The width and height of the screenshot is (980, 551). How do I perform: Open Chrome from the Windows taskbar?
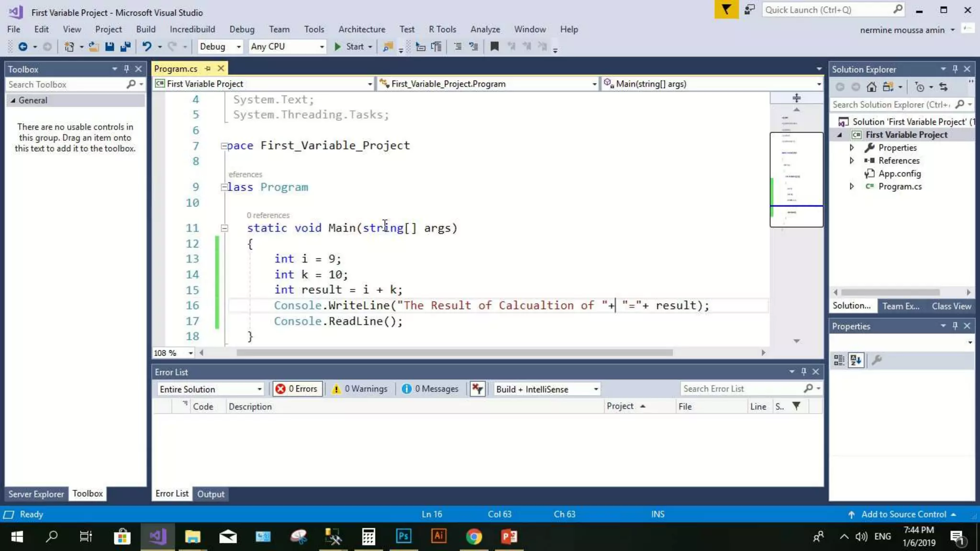474,537
